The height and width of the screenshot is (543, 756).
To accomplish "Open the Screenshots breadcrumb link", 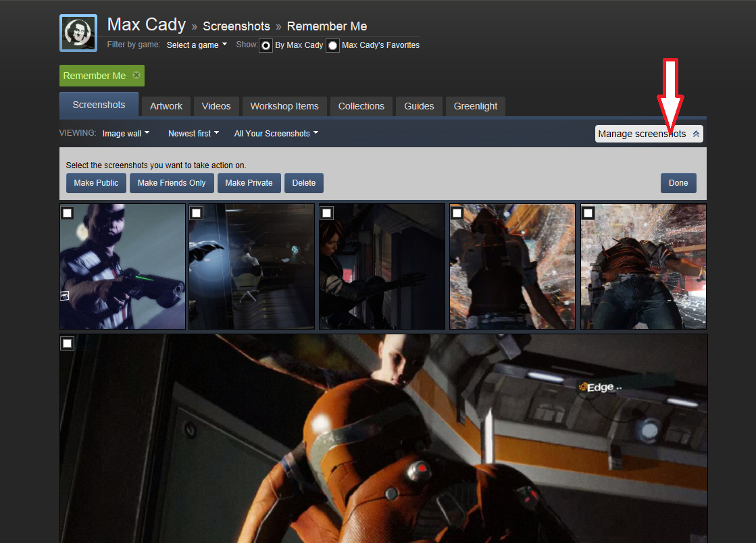I will point(236,26).
